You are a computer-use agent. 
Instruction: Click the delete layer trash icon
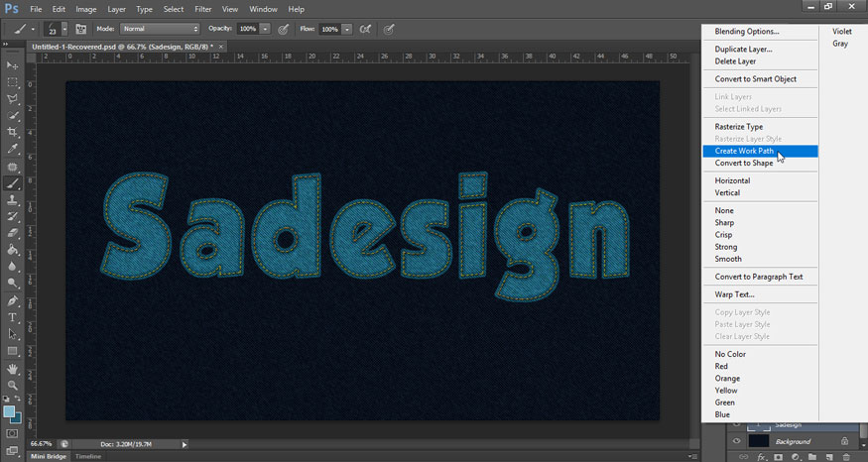[845, 457]
